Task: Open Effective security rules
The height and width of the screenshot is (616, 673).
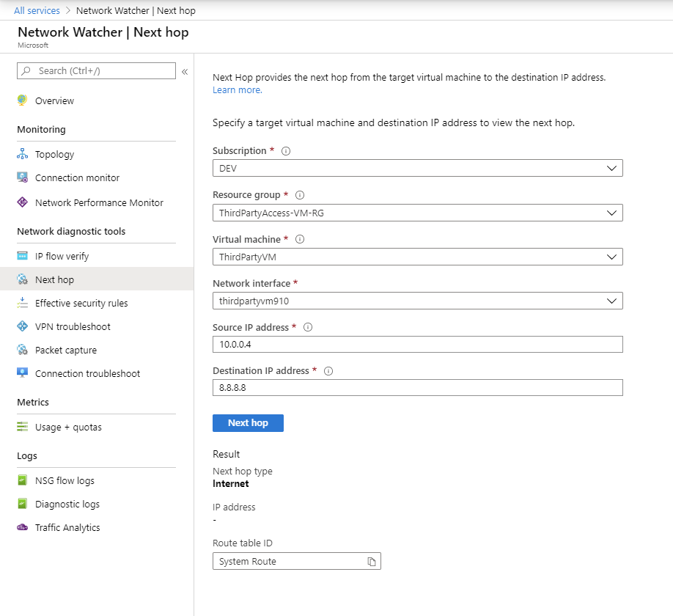Action: pyautogui.click(x=97, y=303)
